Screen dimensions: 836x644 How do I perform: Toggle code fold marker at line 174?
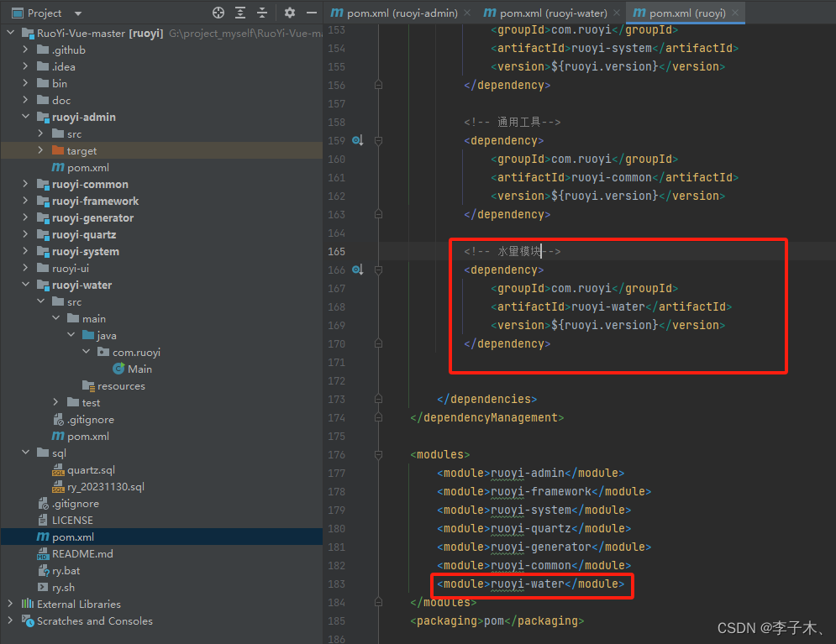378,417
